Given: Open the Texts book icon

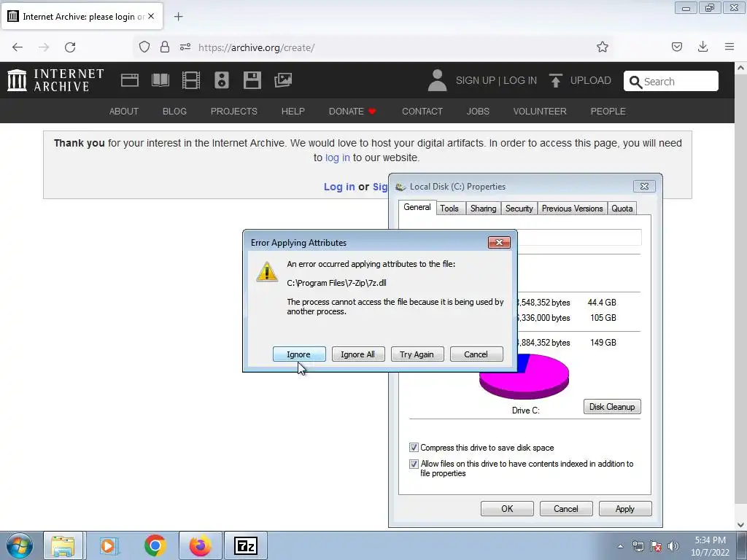Looking at the screenshot, I should [x=160, y=80].
